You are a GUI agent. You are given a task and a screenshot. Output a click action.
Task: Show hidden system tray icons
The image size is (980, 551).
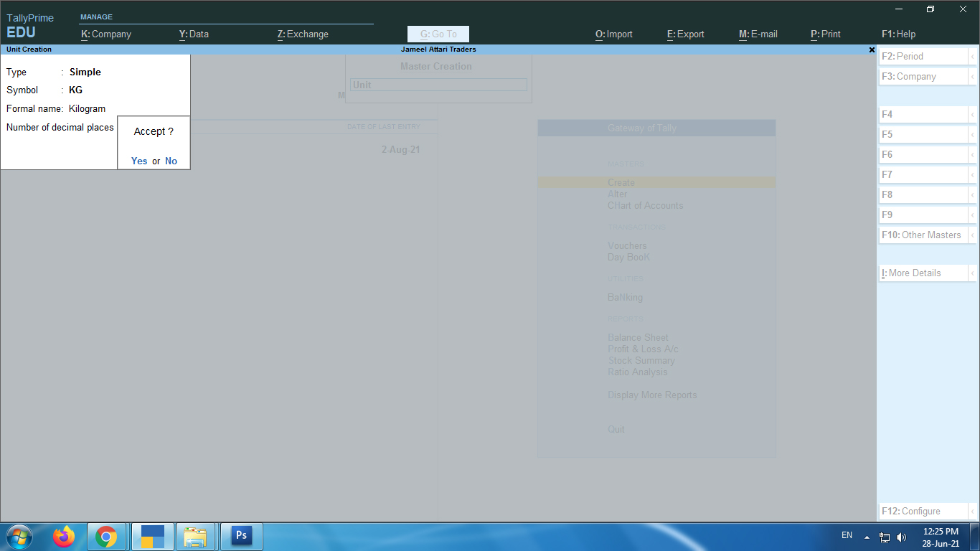[x=867, y=537]
